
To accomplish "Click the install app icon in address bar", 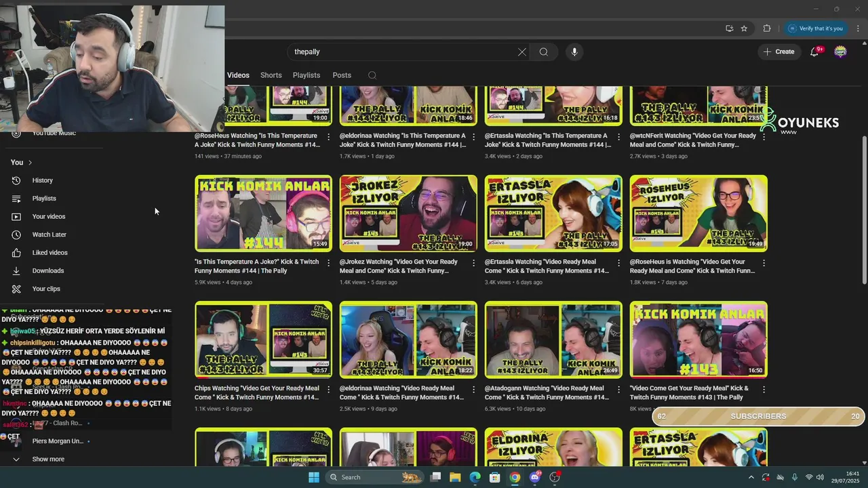I will point(729,28).
